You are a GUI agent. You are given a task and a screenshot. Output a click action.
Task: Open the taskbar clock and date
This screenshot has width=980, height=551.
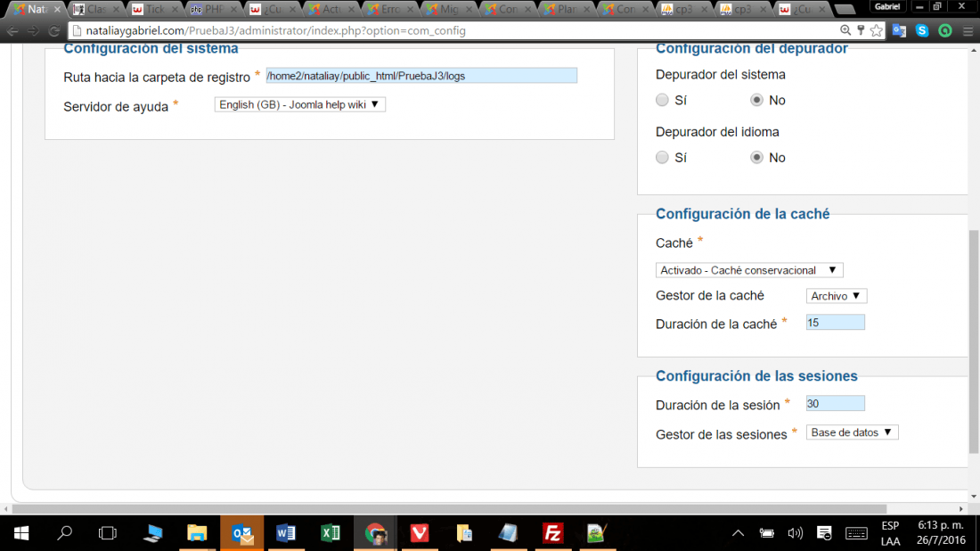(941, 533)
